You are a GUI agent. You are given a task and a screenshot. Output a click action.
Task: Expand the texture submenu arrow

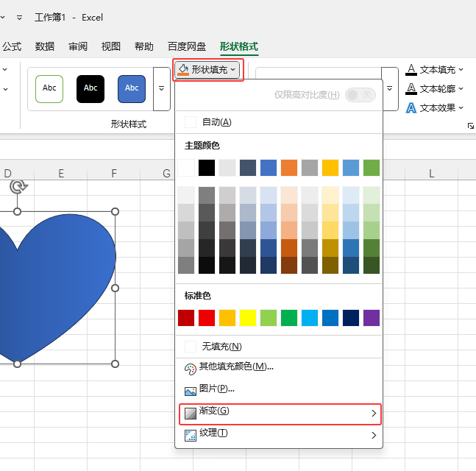point(374,435)
